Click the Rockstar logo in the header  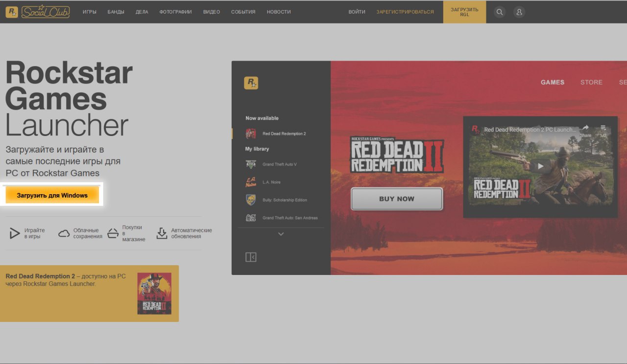12,12
